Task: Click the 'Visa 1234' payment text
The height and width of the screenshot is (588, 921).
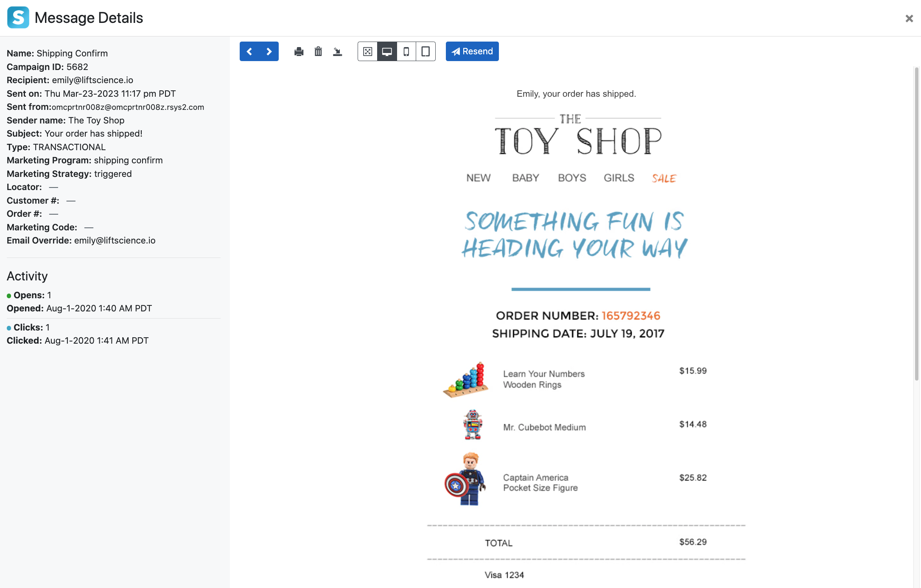Action: [504, 575]
